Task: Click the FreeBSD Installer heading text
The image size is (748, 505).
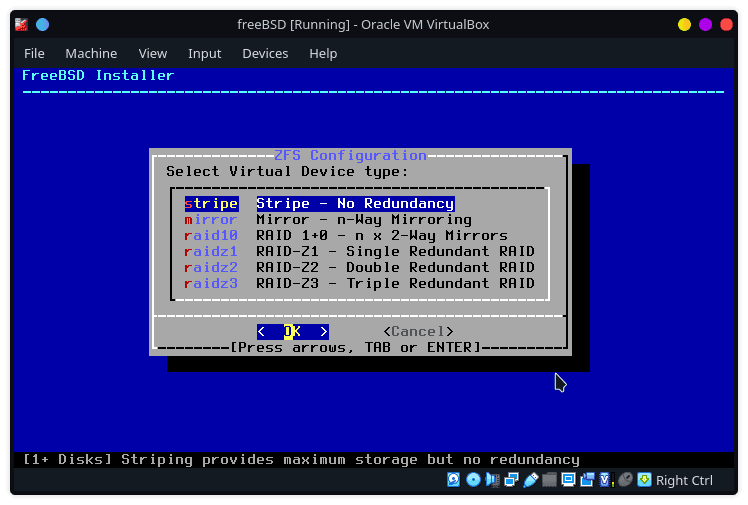Action: click(98, 75)
